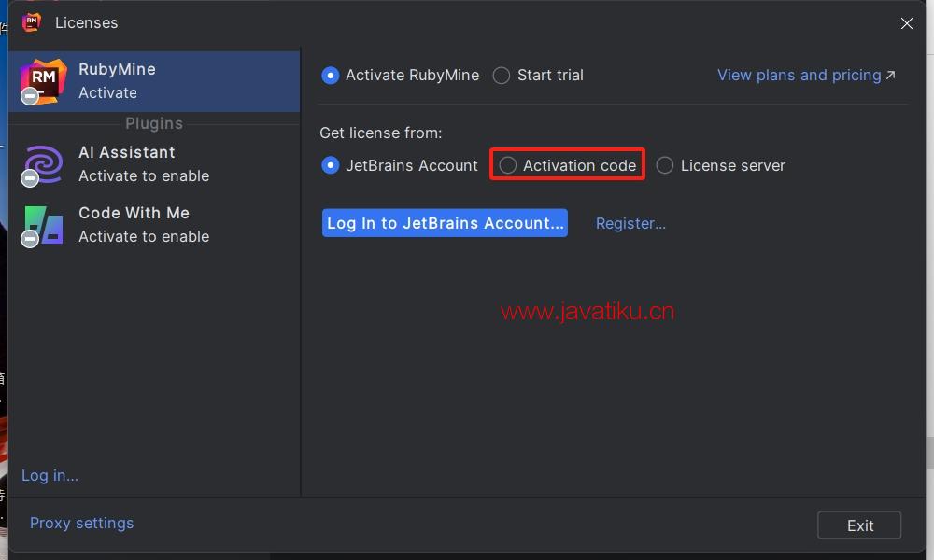Viewport: 934px width, 560px height.
Task: Click the RubyMine logo in title bar
Action: pyautogui.click(x=32, y=22)
